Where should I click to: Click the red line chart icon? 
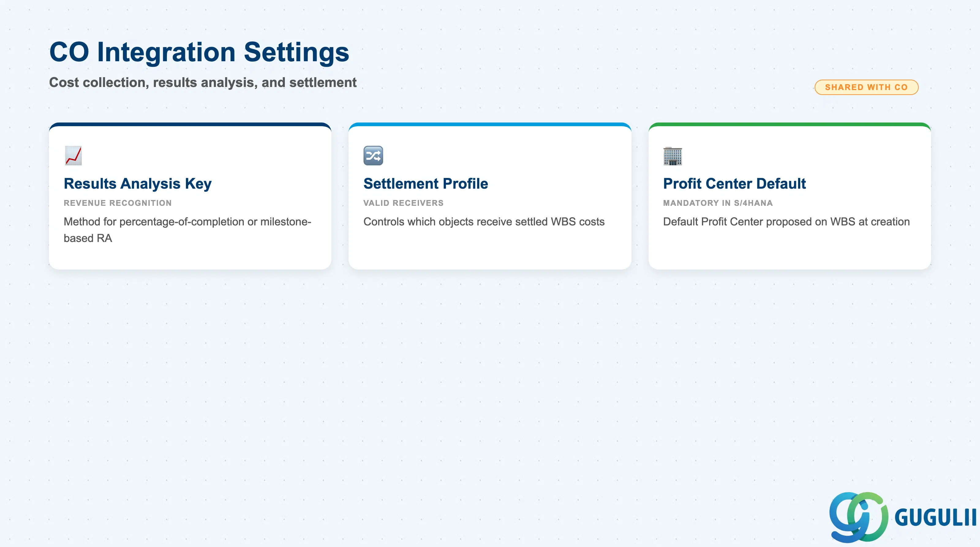pyautogui.click(x=73, y=156)
